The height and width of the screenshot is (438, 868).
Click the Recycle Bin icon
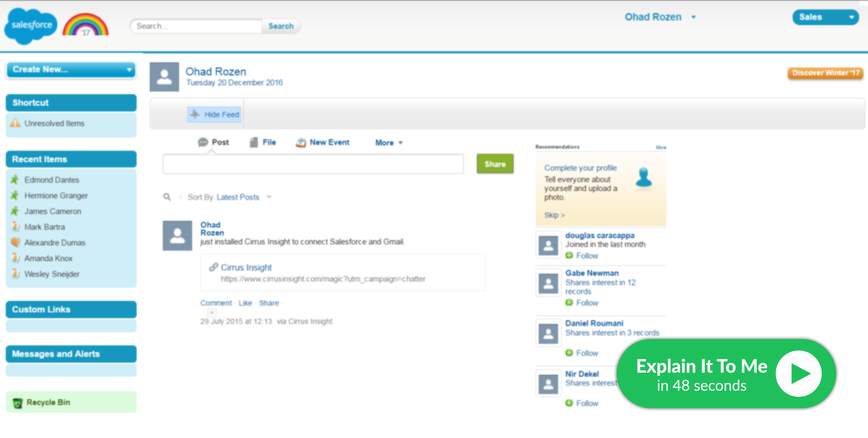(17, 403)
